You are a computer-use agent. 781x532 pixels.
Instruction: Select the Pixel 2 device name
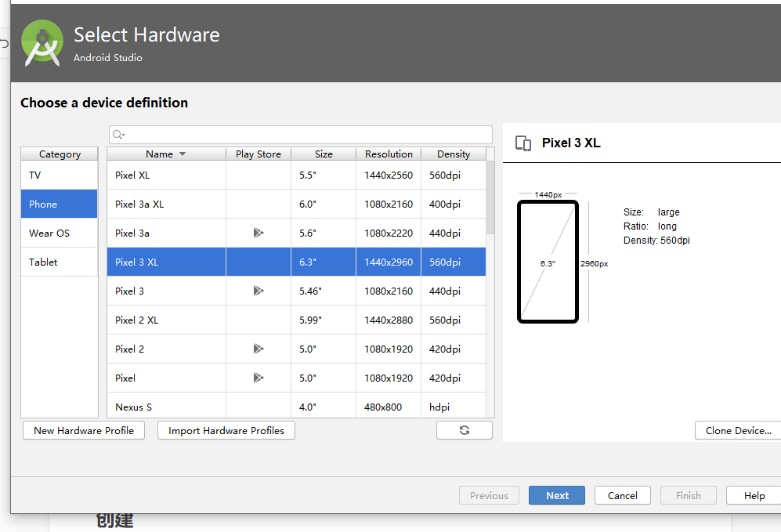coord(129,349)
